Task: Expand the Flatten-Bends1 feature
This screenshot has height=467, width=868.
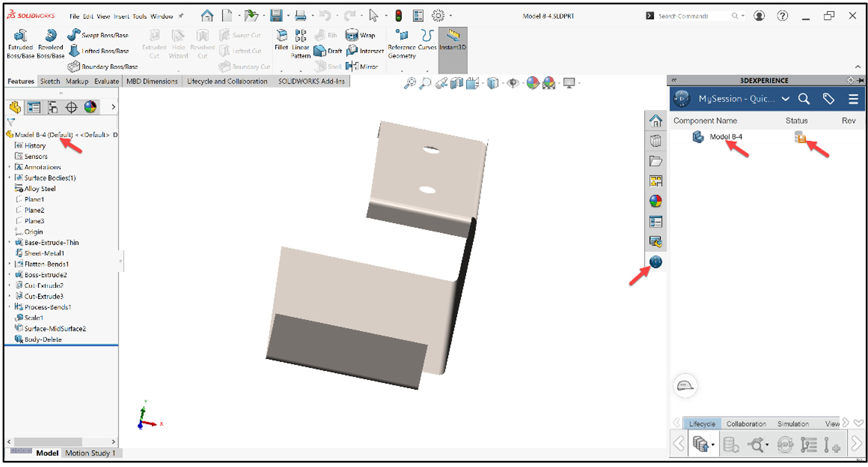Action: pyautogui.click(x=10, y=264)
